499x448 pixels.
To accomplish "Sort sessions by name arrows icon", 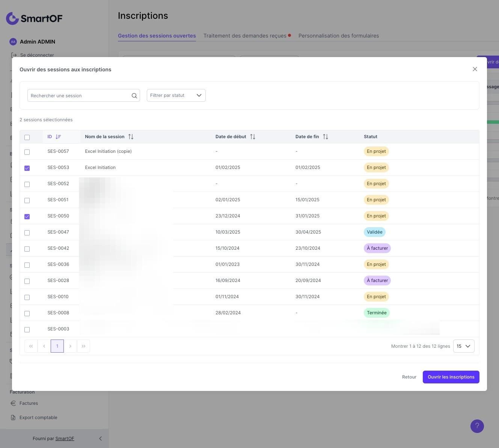I will pos(131,137).
